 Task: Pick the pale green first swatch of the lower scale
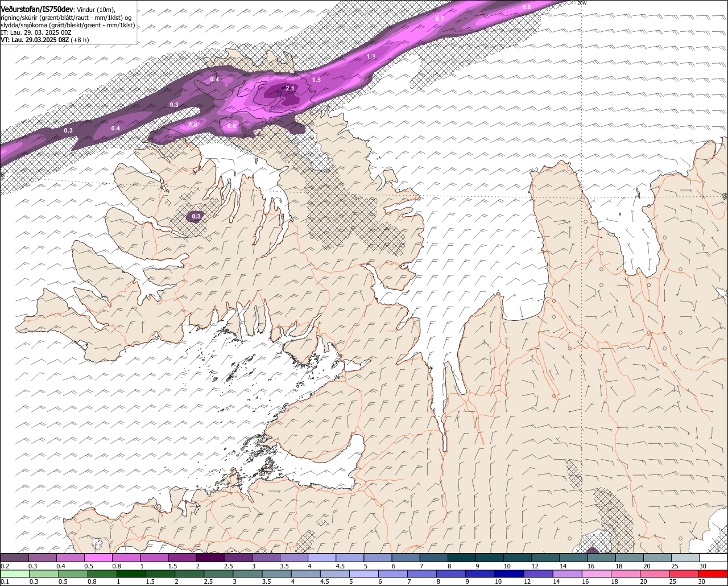pos(14,573)
